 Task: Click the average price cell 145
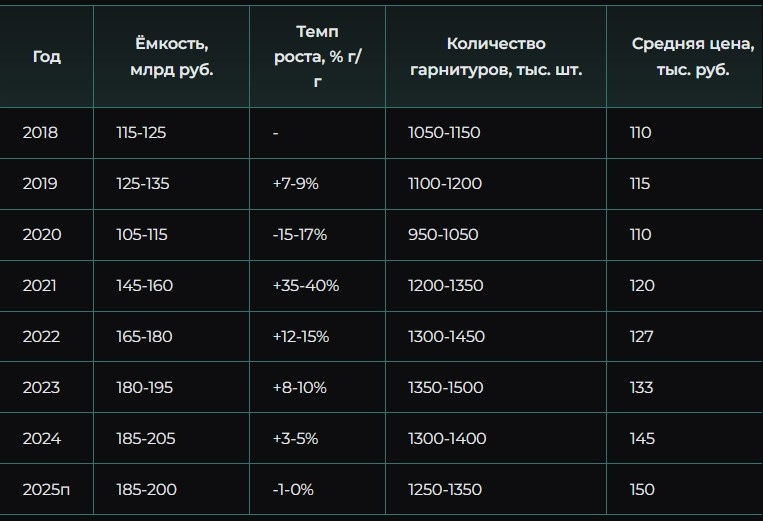pyautogui.click(x=642, y=439)
